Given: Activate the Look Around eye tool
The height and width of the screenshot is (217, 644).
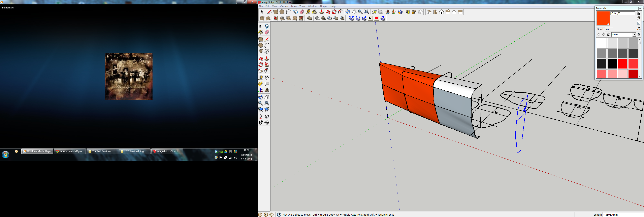Looking at the screenshot, I should 267,116.
